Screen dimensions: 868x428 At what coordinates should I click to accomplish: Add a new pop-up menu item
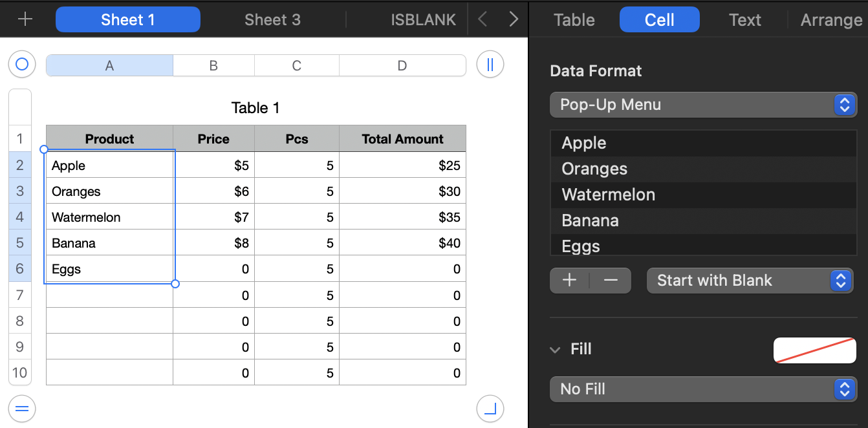(x=569, y=281)
